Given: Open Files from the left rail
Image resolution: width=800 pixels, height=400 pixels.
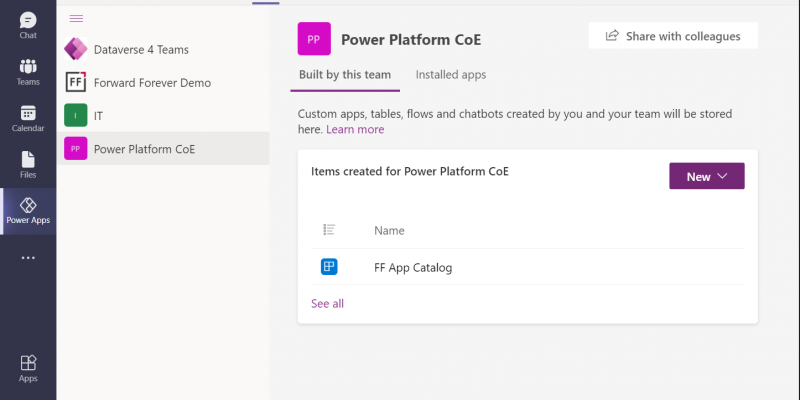Looking at the screenshot, I should [x=28, y=165].
